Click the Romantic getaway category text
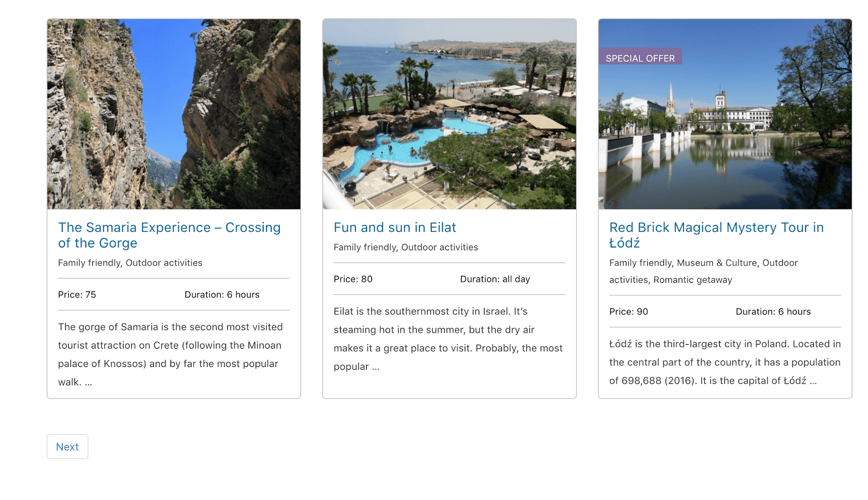Screen dimensions: 868x500 click(x=693, y=280)
